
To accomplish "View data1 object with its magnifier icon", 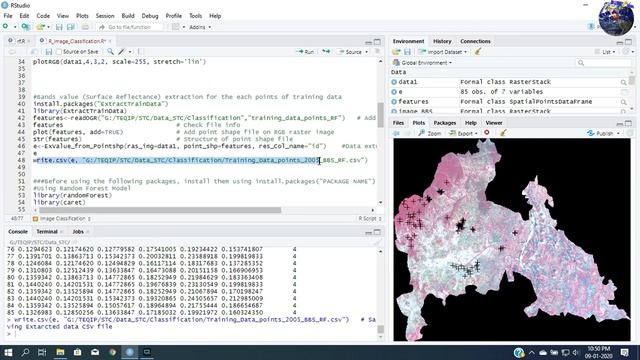I will point(623,82).
